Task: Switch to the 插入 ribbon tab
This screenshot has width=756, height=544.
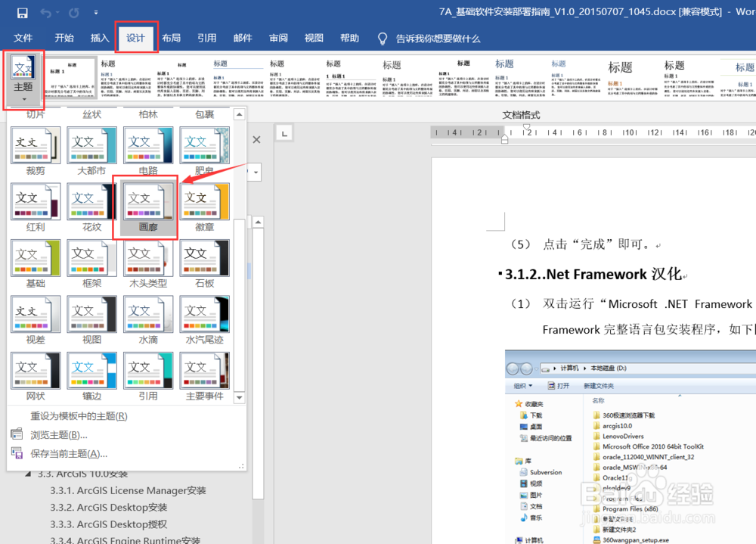Action: tap(100, 38)
